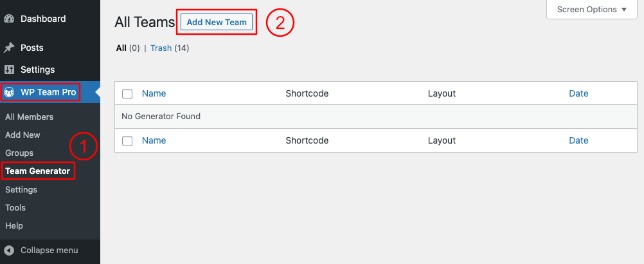Click the Posts pushpin icon
This screenshot has width=644, height=264.
tap(9, 48)
